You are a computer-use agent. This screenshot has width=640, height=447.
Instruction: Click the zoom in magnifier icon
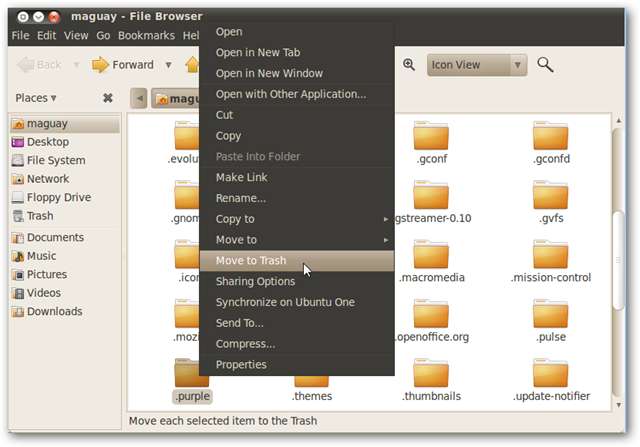pos(409,64)
